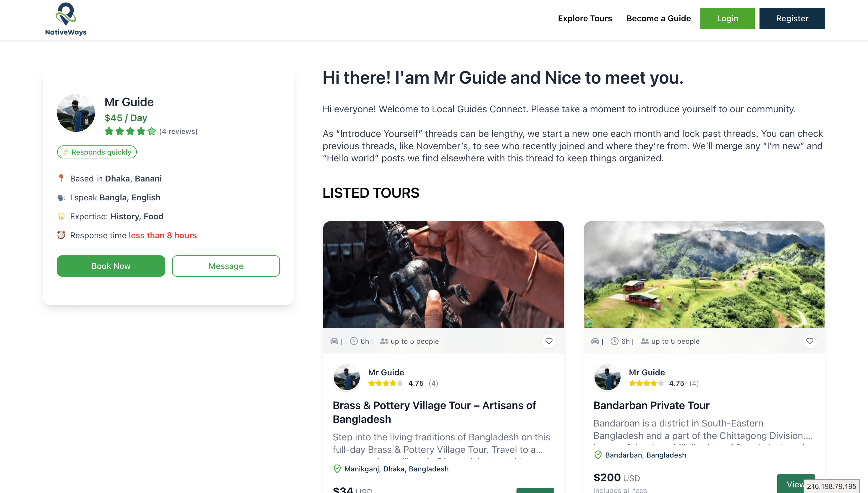Click less than 8 hours text
This screenshot has width=868, height=493.
coord(163,235)
